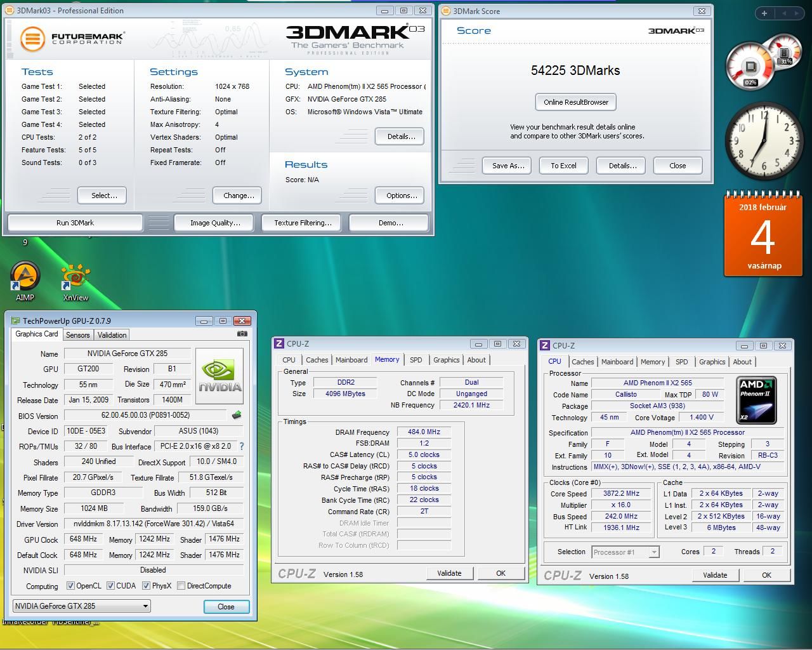Click the 3DMark Score window title icon
Image resolution: width=812 pixels, height=650 pixels.
tap(446, 11)
